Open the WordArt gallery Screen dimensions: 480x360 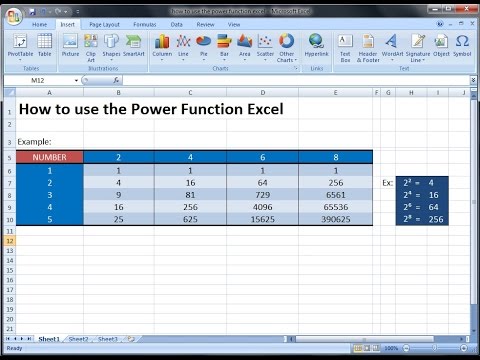(392, 48)
